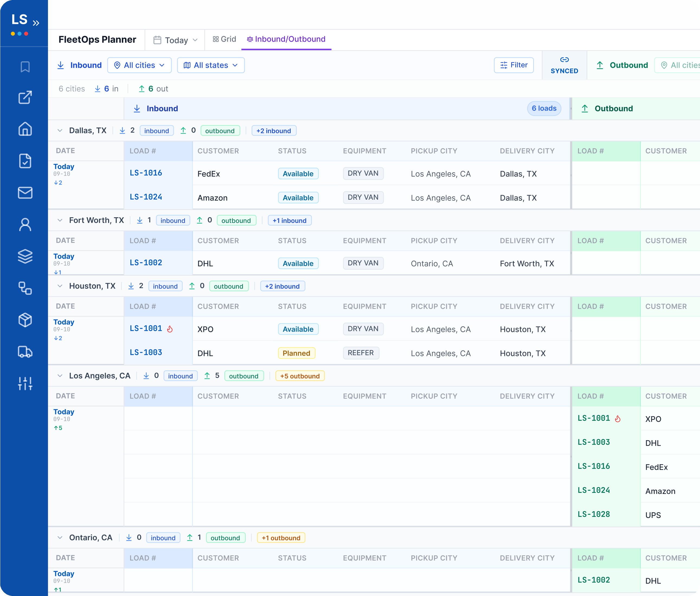Open the layers stack icon in the sidebar
Image resolution: width=700 pixels, height=596 pixels.
[25, 256]
